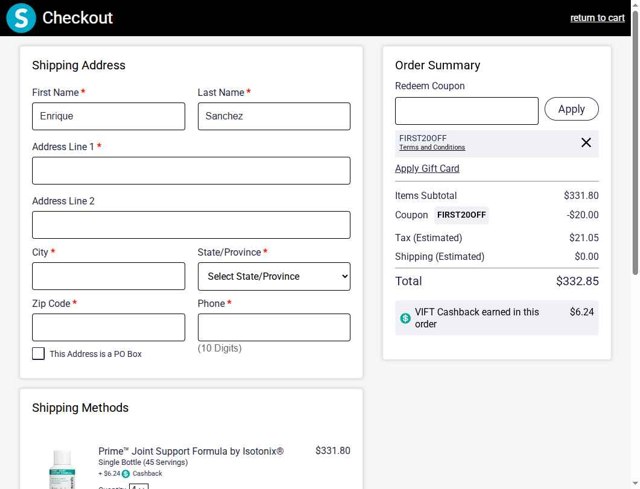Click the Zip Code input field
640x489 pixels.
[109, 327]
